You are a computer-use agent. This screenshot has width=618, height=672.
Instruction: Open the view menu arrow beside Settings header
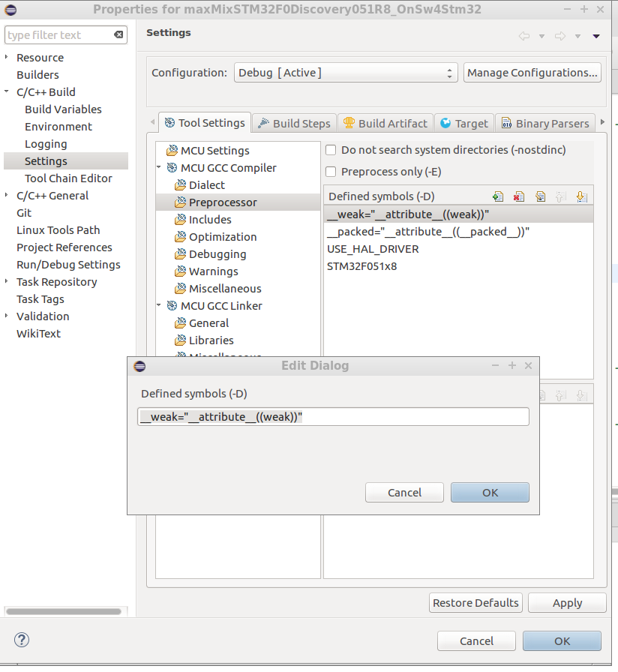click(596, 36)
